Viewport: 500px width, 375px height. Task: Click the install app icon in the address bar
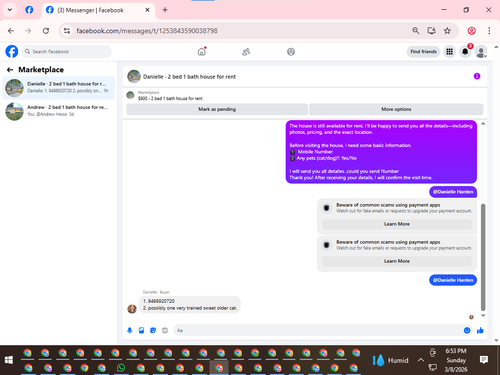pyautogui.click(x=431, y=31)
